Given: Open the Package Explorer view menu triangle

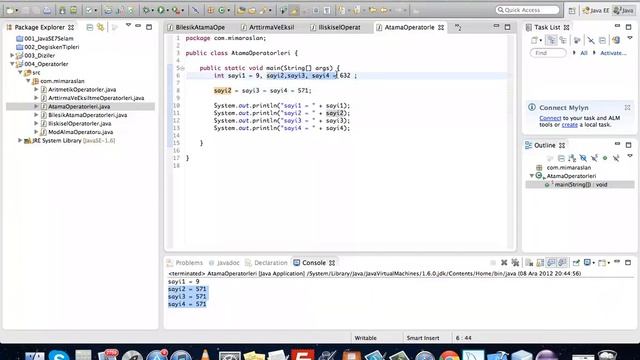Looking at the screenshot, I should pos(128,25).
